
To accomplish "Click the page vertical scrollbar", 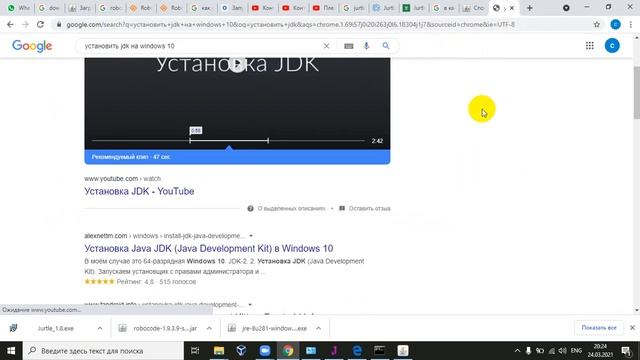I will (636, 92).
